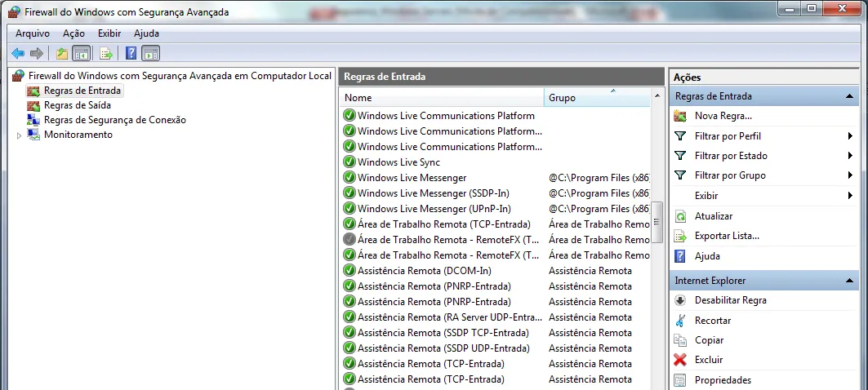Open the Filtrar por Grupo submenu arrow

click(x=850, y=175)
